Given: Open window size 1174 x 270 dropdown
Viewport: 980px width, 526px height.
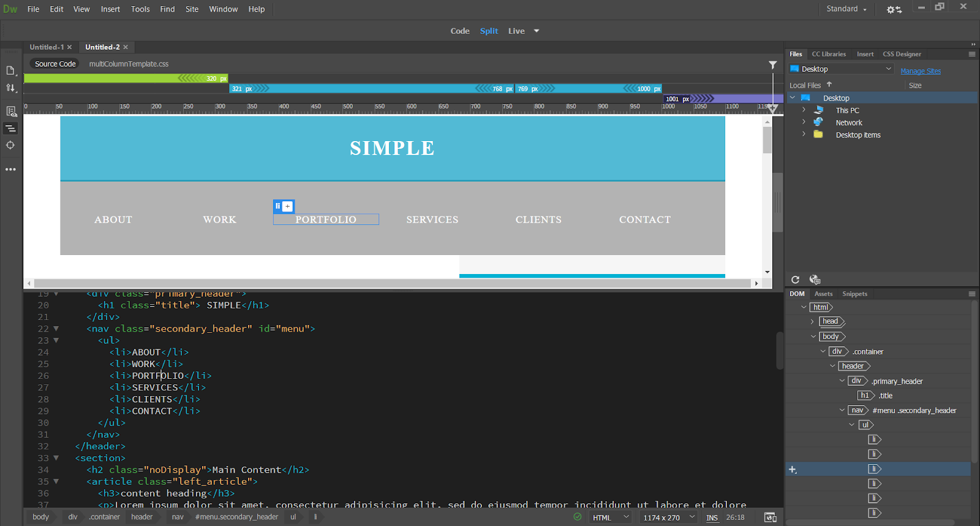Looking at the screenshot, I should pyautogui.click(x=668, y=517).
